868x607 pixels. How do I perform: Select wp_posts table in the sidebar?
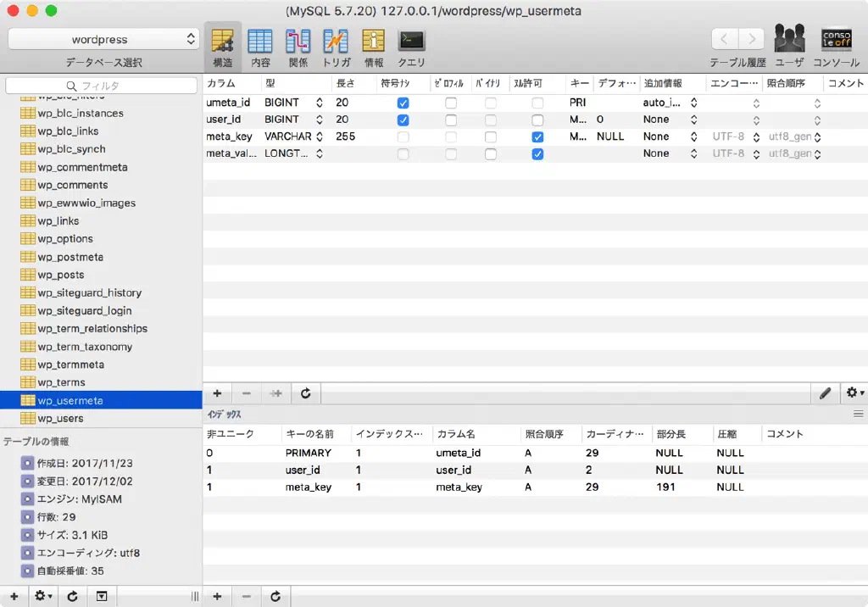[x=60, y=275]
